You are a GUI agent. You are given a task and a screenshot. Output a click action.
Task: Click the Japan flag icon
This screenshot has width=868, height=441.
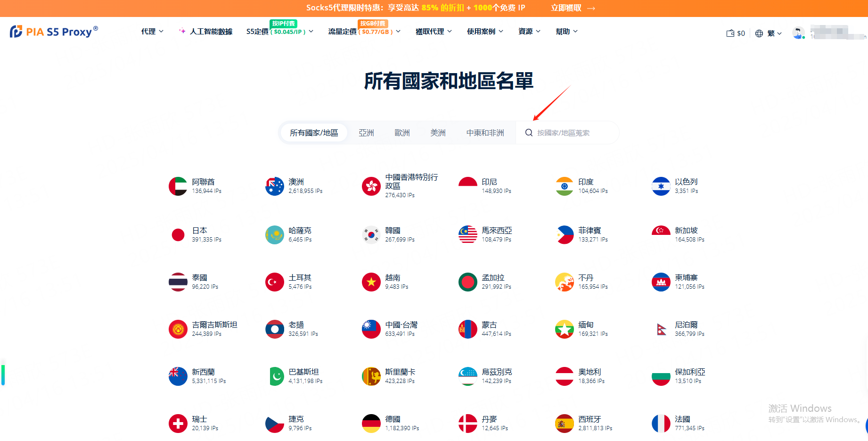(x=178, y=234)
